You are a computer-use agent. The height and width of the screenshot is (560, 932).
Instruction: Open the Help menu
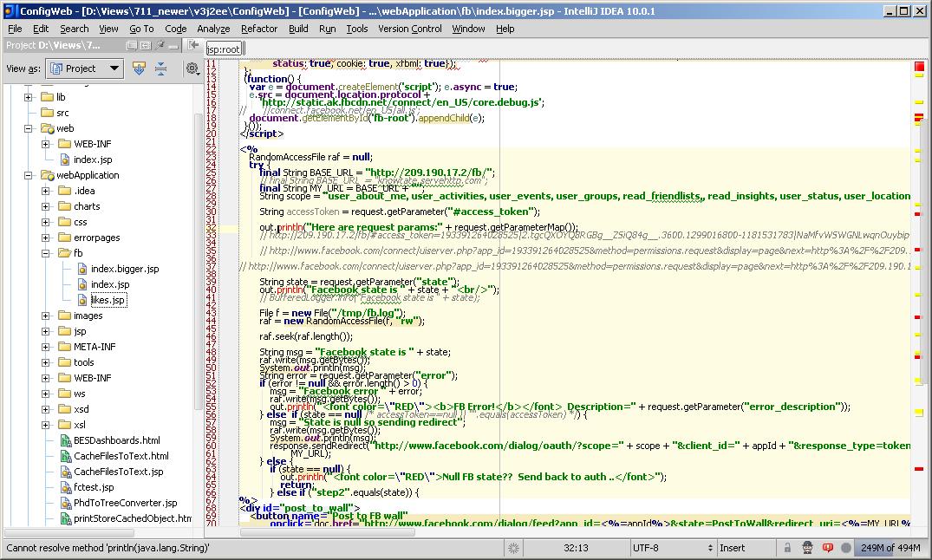tap(505, 29)
